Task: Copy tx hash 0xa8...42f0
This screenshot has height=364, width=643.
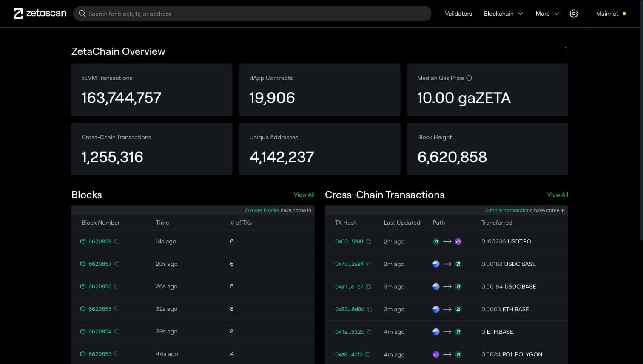Action: (x=368, y=354)
